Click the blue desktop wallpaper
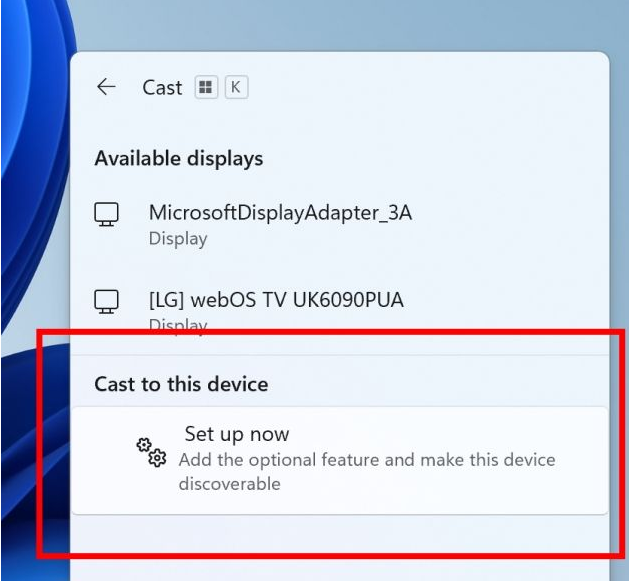 [30, 200]
